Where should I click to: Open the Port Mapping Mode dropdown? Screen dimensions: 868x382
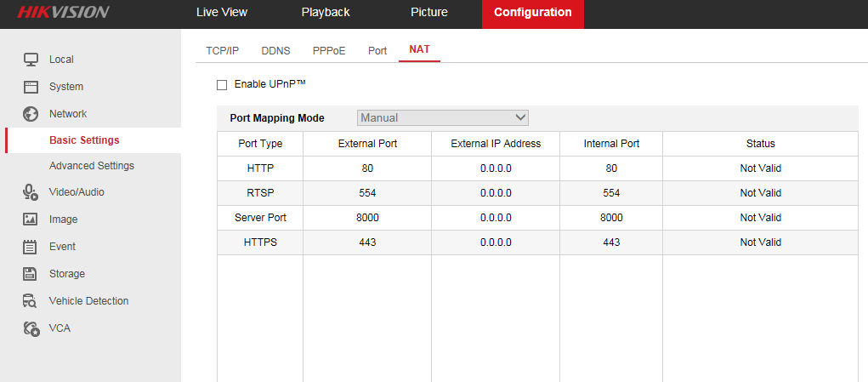[x=443, y=117]
